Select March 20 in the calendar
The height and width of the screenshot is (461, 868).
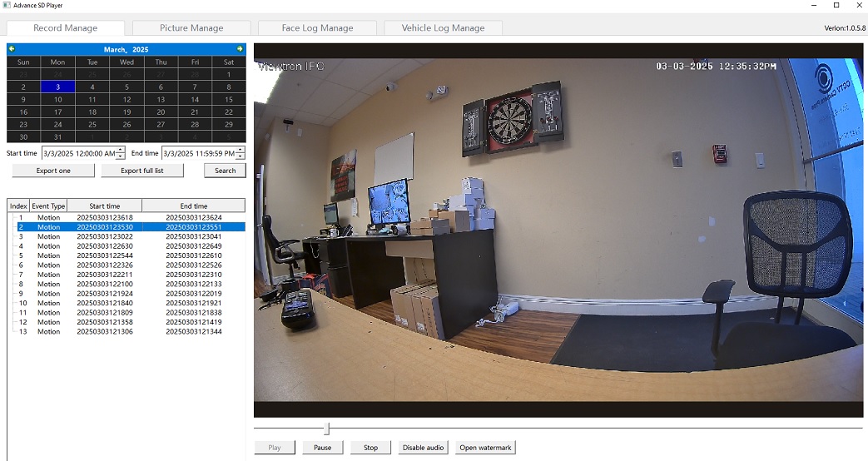[161, 112]
